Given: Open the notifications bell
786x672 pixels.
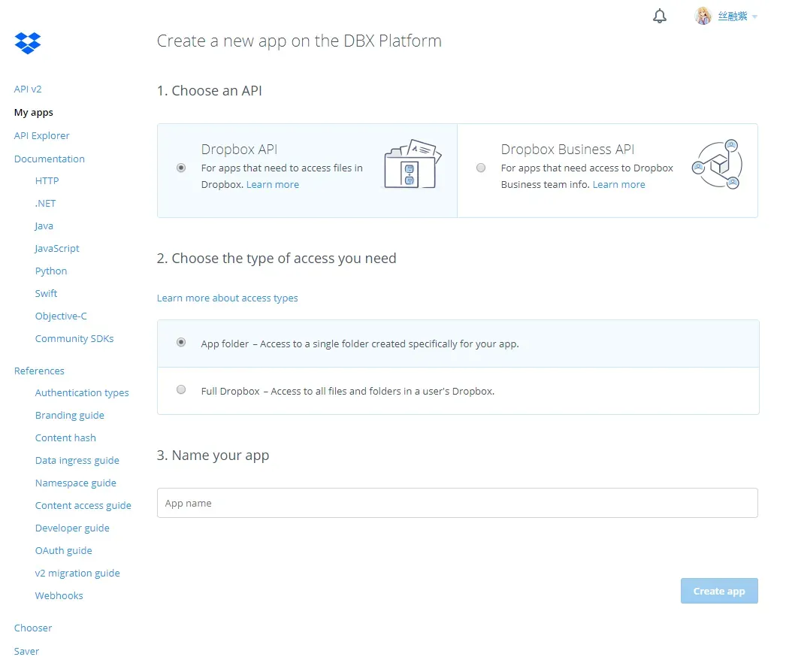Looking at the screenshot, I should tap(660, 16).
